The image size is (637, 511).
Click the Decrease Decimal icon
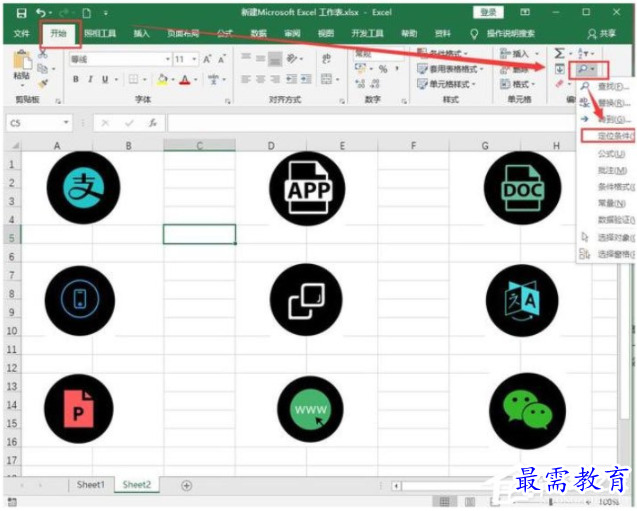(375, 84)
